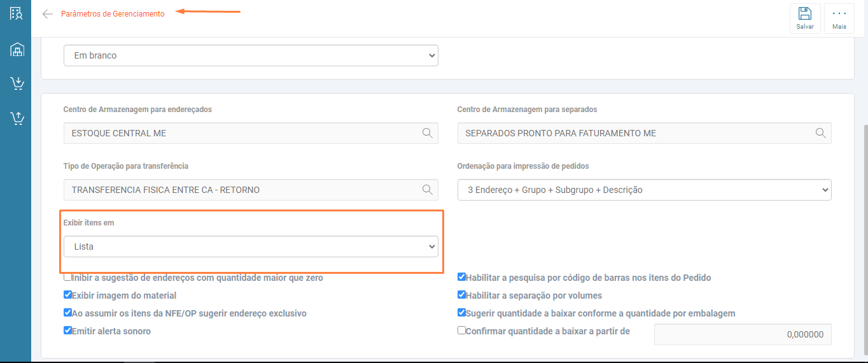Click search icon in ESTOQUE CENTRAL ME field
868x363 pixels.
tap(427, 133)
